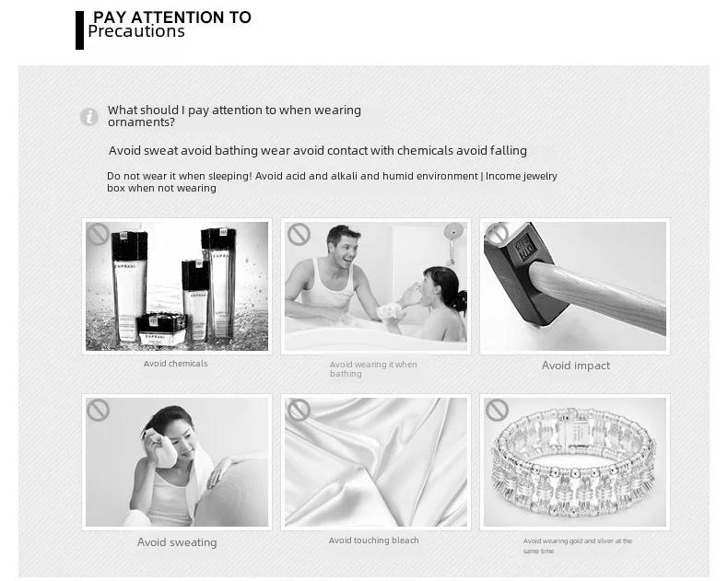Open the bathing couple thumbnail
Image resolution: width=728 pixels, height=581 pixels.
pos(376,286)
